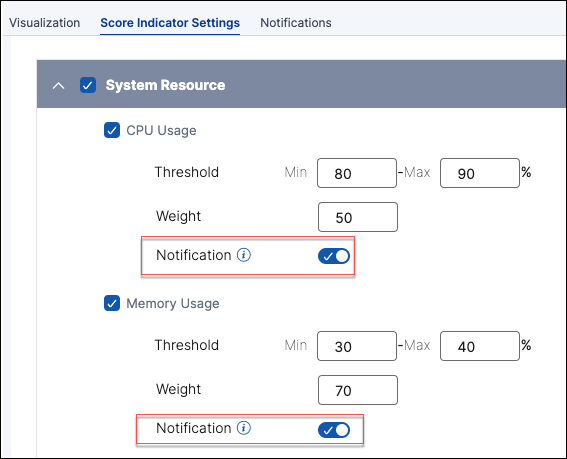567x459 pixels.
Task: Collapse the System Resource section
Action: (x=59, y=86)
